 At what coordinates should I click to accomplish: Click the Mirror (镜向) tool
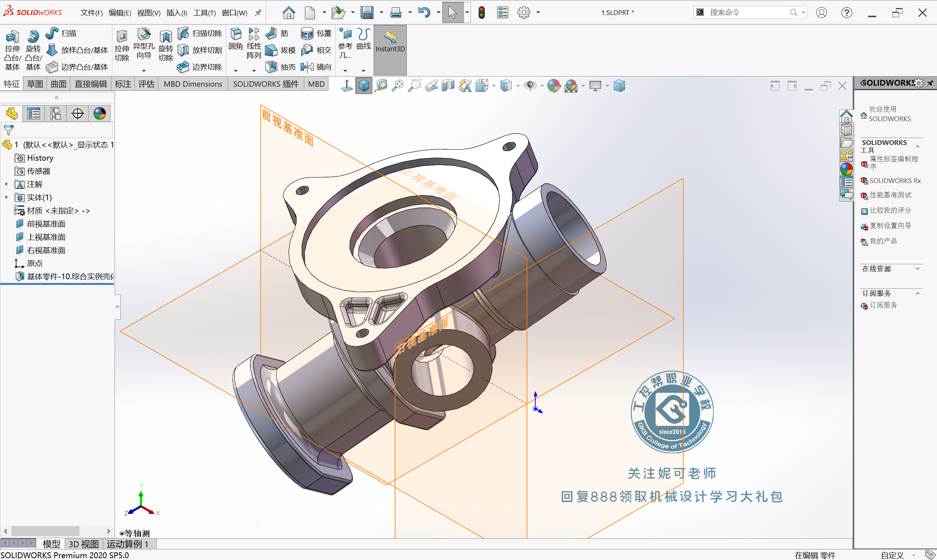tap(316, 67)
